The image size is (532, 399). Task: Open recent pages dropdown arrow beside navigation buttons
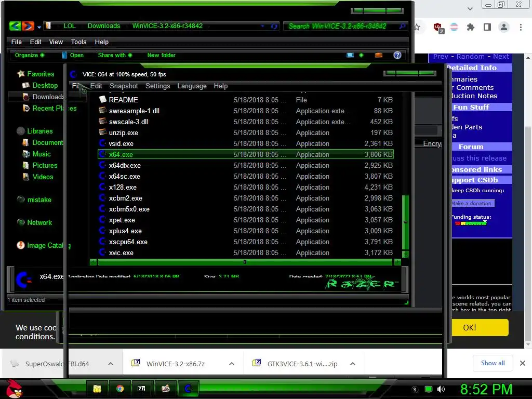[39, 27]
